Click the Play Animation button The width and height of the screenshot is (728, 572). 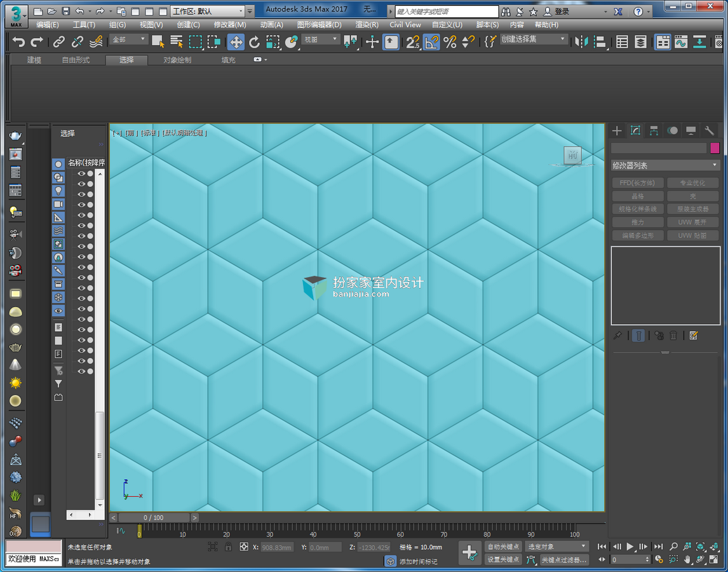[630, 547]
